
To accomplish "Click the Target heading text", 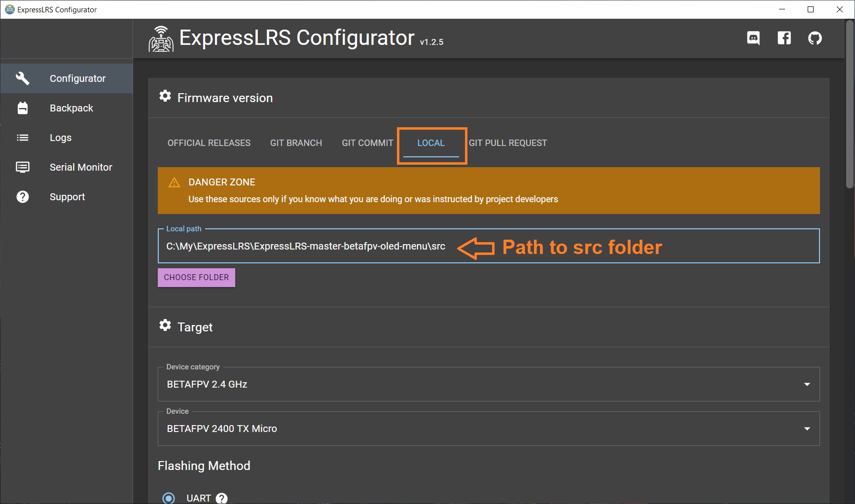I will (195, 327).
